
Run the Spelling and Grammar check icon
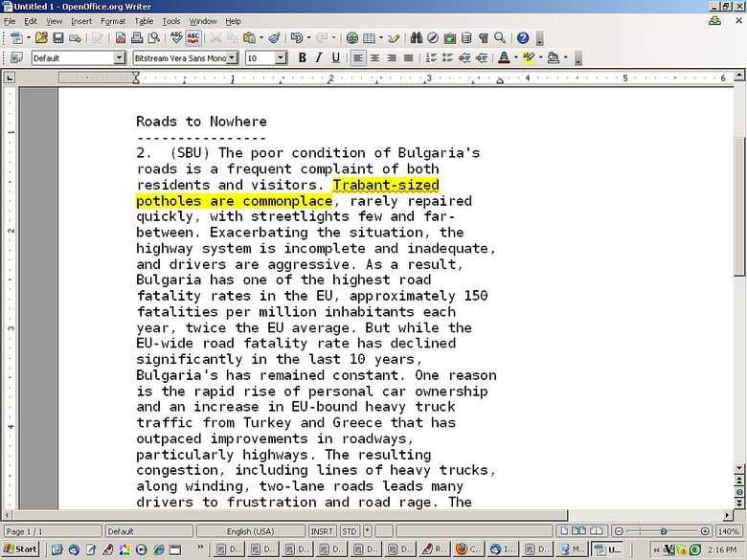(x=176, y=38)
